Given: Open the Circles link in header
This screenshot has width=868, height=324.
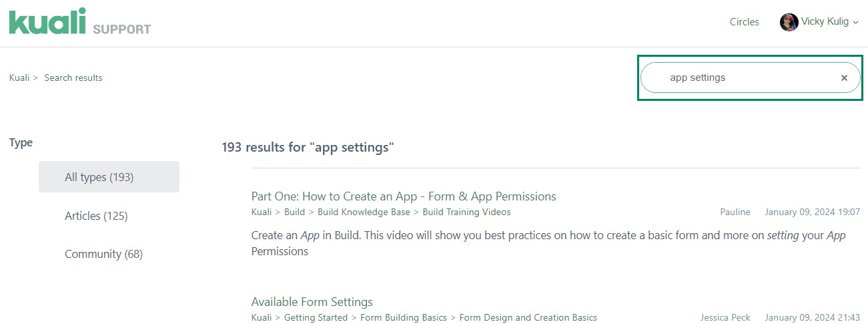Looking at the screenshot, I should point(744,22).
